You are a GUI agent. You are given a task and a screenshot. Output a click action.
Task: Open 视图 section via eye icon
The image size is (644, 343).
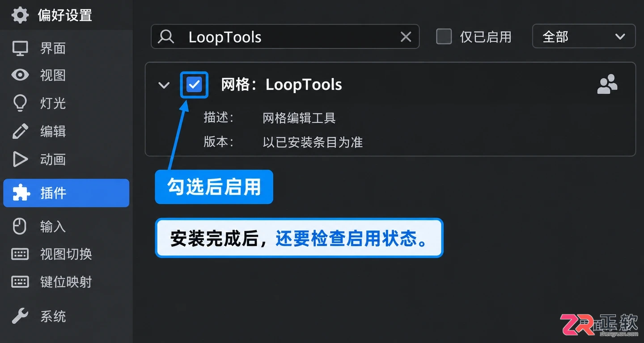click(x=20, y=75)
